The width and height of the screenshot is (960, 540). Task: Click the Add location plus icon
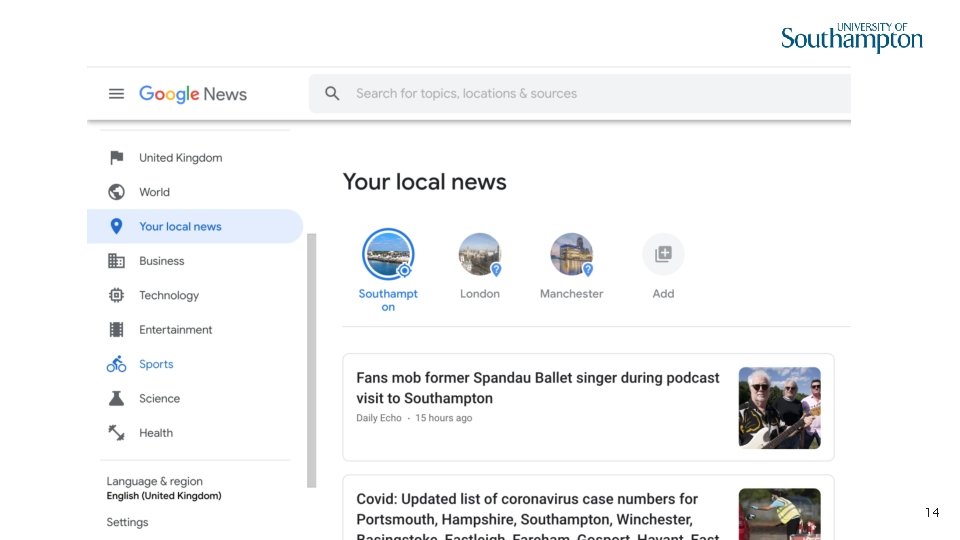coord(663,254)
